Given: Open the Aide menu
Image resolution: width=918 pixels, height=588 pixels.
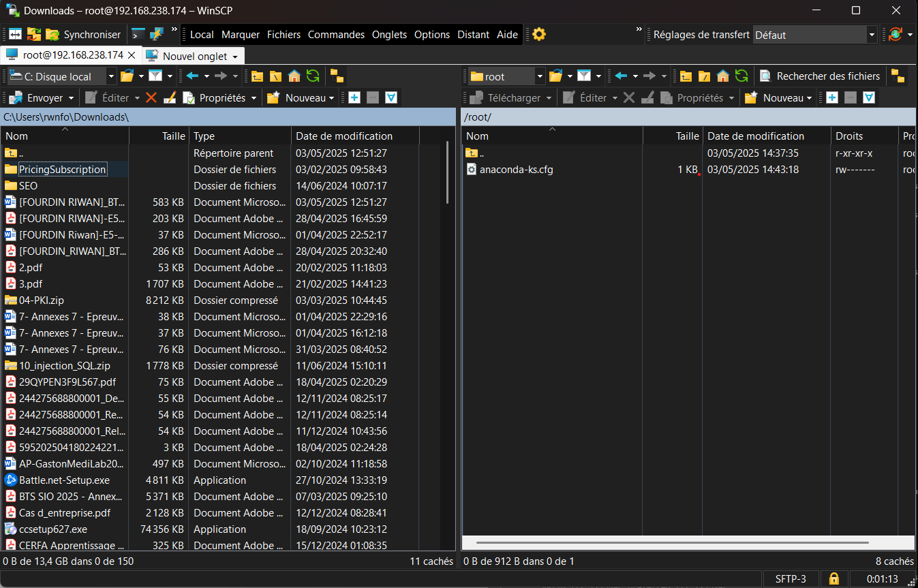Looking at the screenshot, I should click(x=507, y=34).
